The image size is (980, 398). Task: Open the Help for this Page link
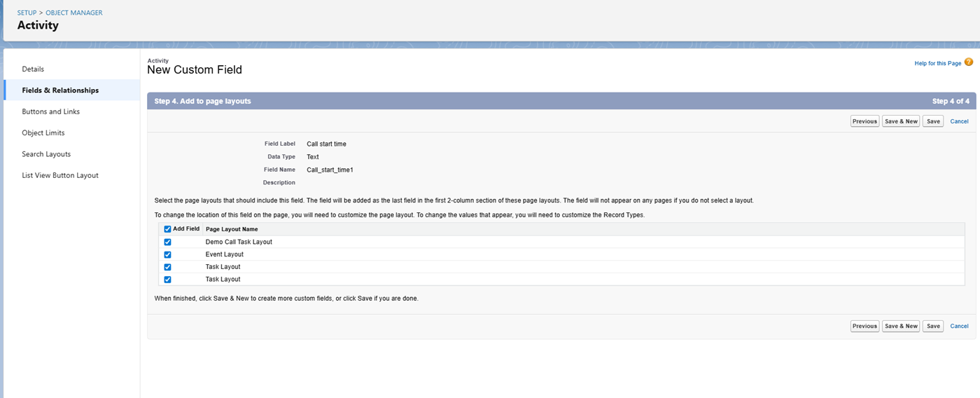(x=938, y=63)
